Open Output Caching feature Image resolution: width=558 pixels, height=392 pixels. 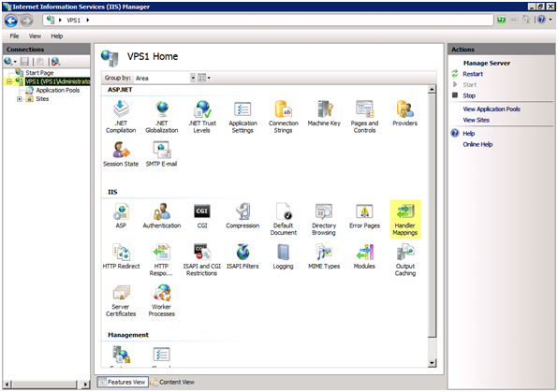coord(405,259)
